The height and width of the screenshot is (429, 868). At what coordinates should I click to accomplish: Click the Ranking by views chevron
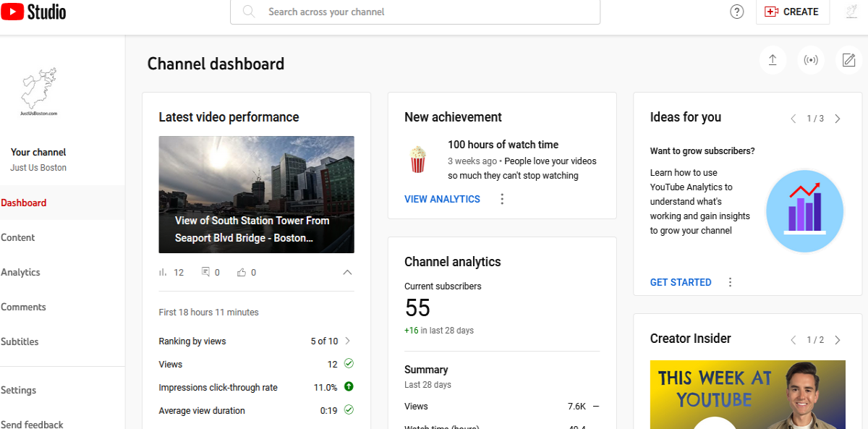click(348, 341)
